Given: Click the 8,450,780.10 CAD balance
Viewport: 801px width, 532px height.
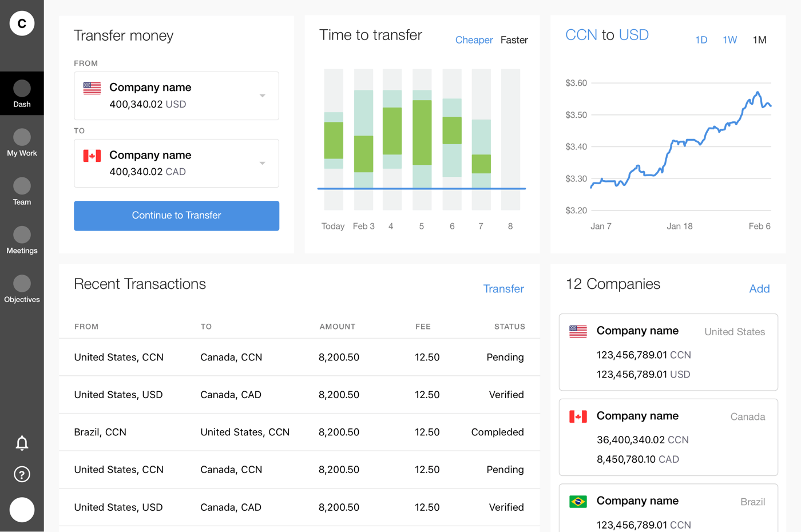Looking at the screenshot, I should (638, 459).
